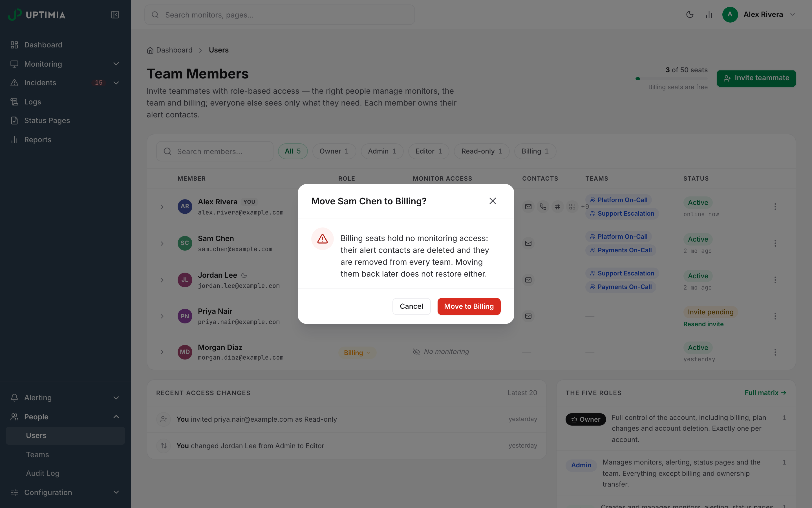Close the Move Sam Chen dialog
Viewport: 812px width, 508px height.
[493, 201]
